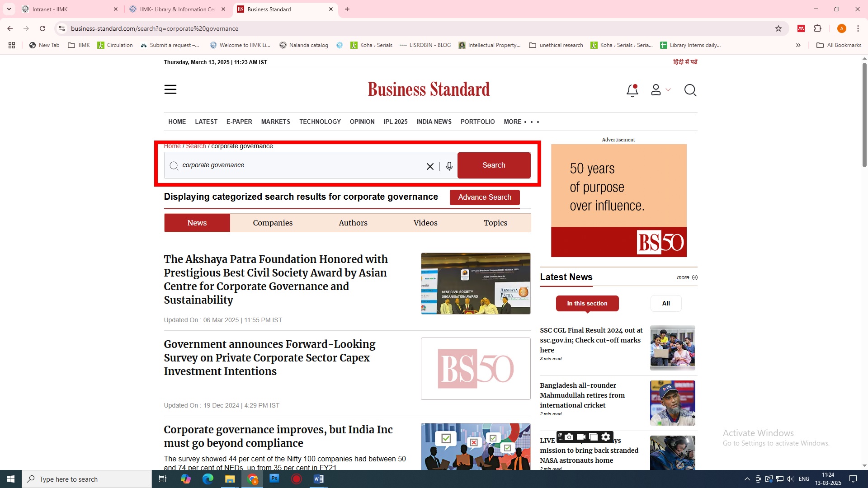Open Photoshop from the taskbar
This screenshot has height=488, width=868.
[x=274, y=479]
